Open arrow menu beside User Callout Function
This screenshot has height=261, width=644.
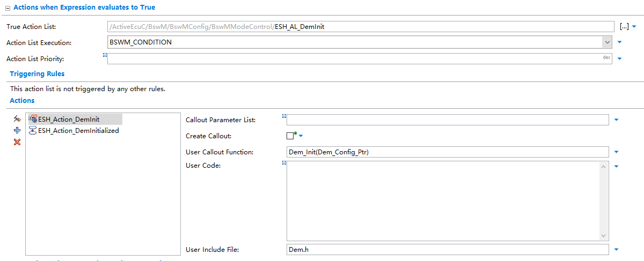point(616,152)
